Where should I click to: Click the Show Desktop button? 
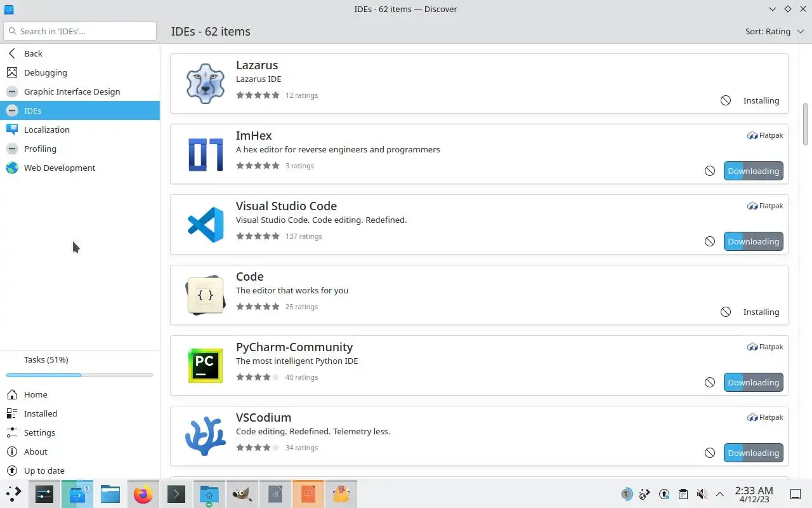796,493
